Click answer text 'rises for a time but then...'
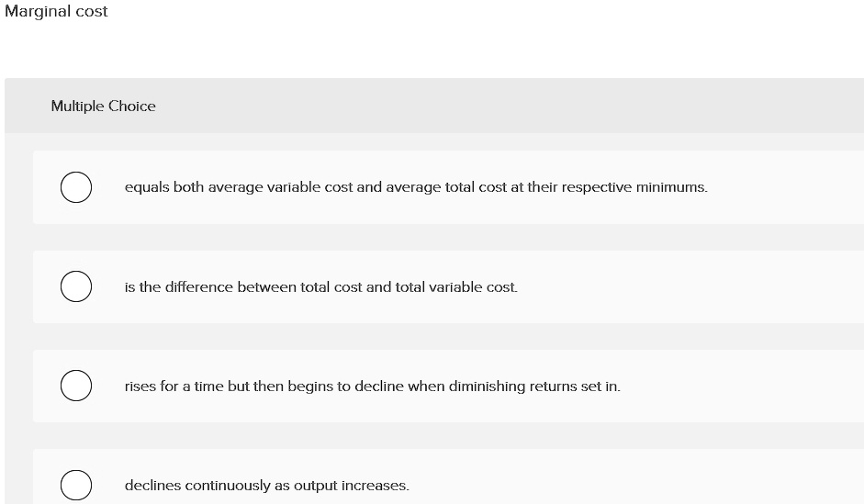 pyautogui.click(x=373, y=386)
